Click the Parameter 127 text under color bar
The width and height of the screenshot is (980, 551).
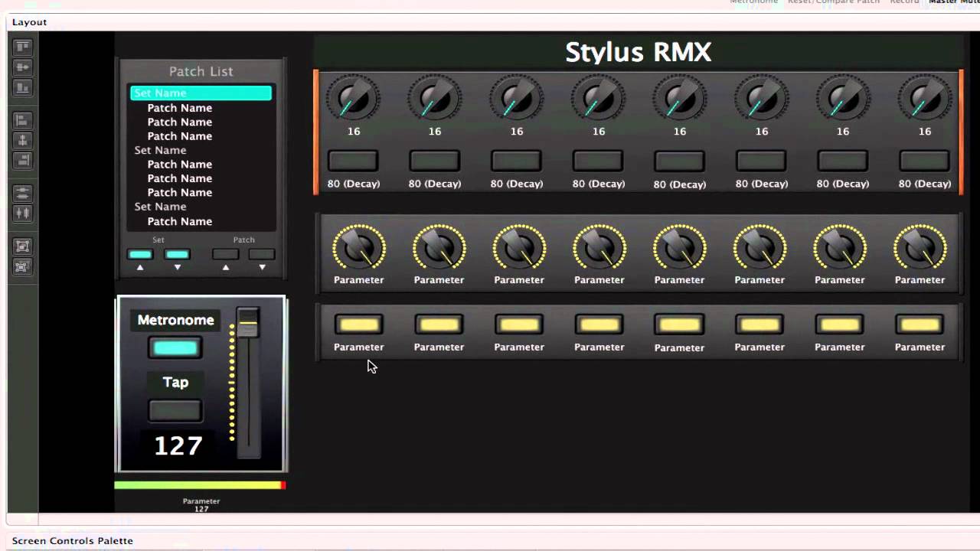click(201, 505)
